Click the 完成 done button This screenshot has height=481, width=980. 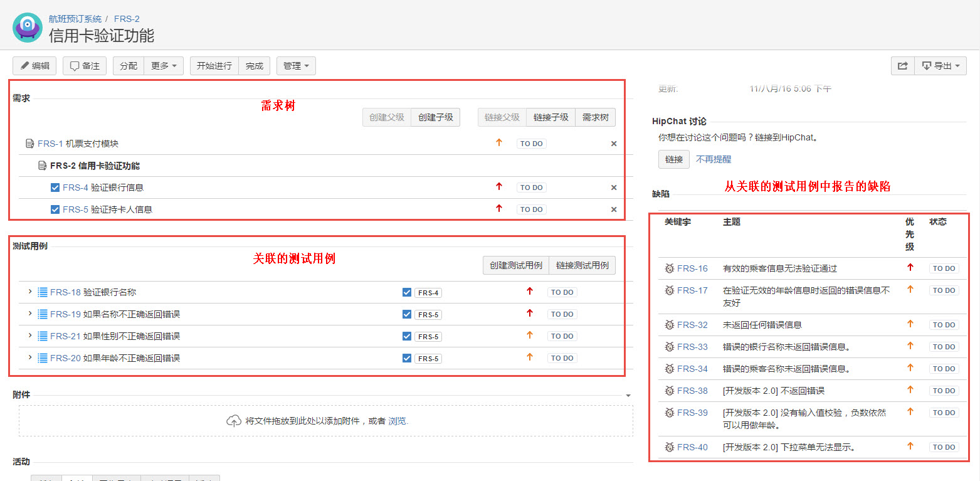[255, 66]
